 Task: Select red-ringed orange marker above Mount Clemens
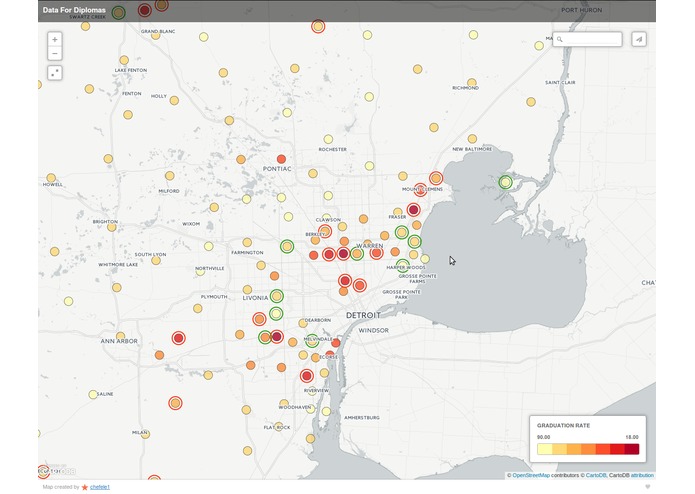coord(436,178)
